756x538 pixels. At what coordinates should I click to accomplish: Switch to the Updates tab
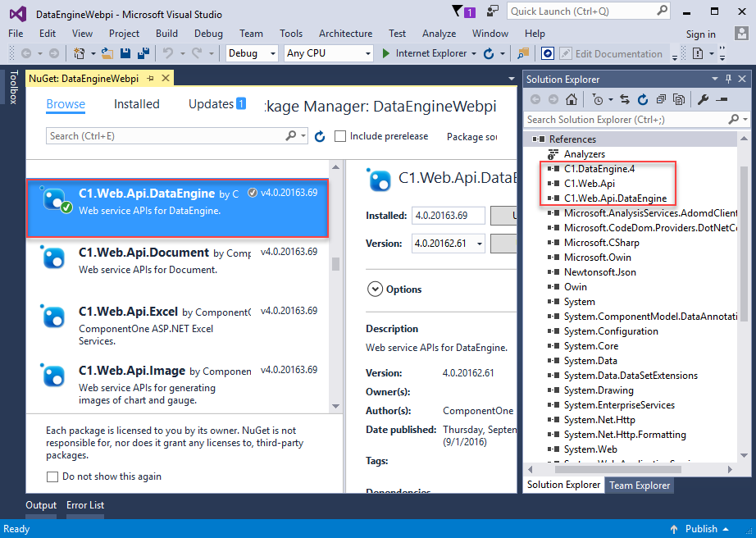[x=216, y=104]
